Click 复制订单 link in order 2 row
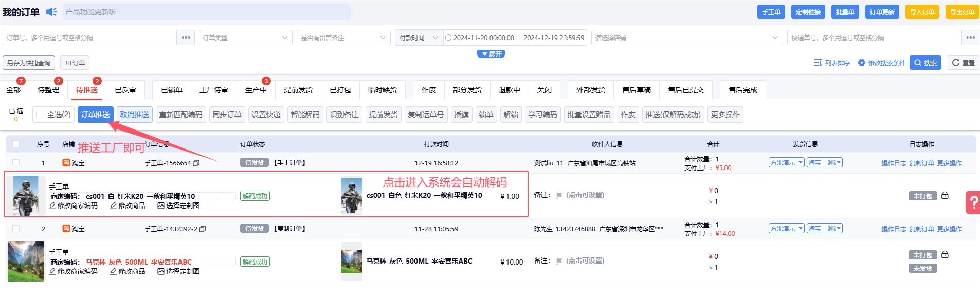This screenshot has width=980, height=298. (x=921, y=229)
